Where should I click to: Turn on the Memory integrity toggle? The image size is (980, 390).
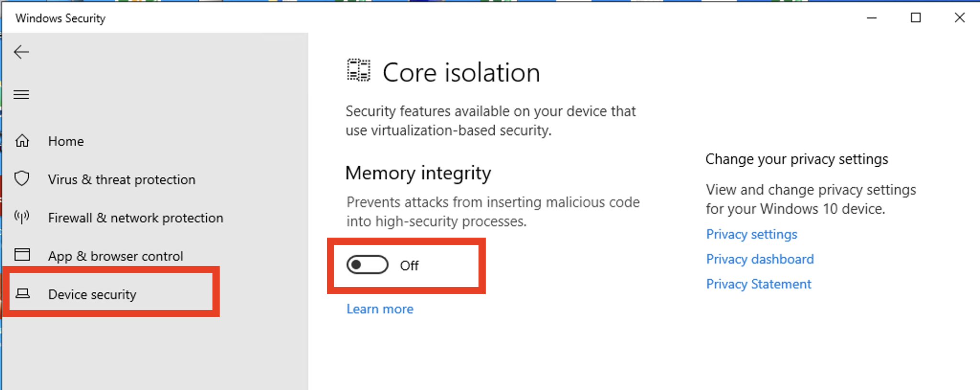tap(367, 265)
